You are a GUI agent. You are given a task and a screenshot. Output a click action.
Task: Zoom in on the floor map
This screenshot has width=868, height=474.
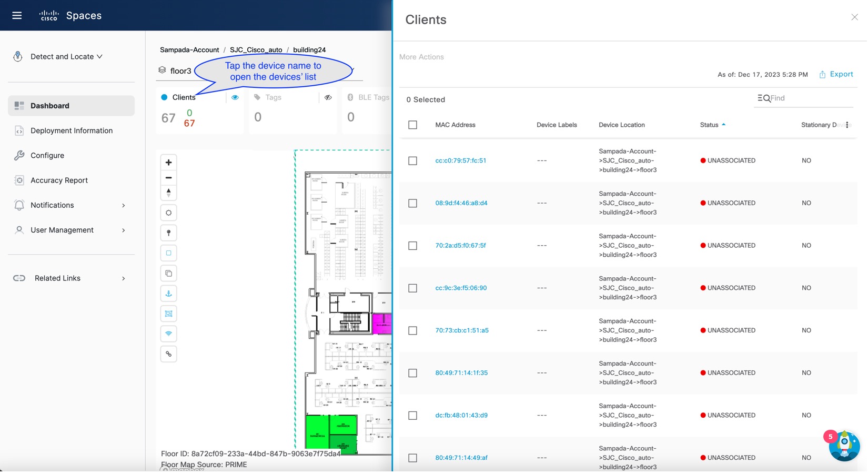coord(168,163)
